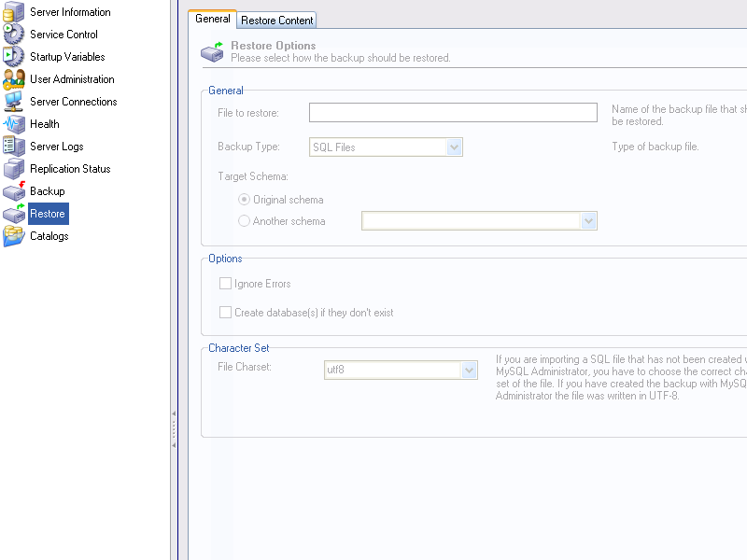This screenshot has width=747, height=560.
Task: Click the File to restore input field
Action: point(453,113)
